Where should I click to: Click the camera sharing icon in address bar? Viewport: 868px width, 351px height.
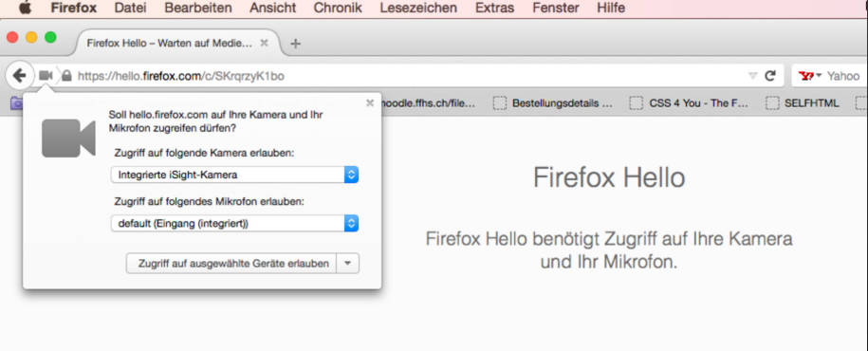46,75
